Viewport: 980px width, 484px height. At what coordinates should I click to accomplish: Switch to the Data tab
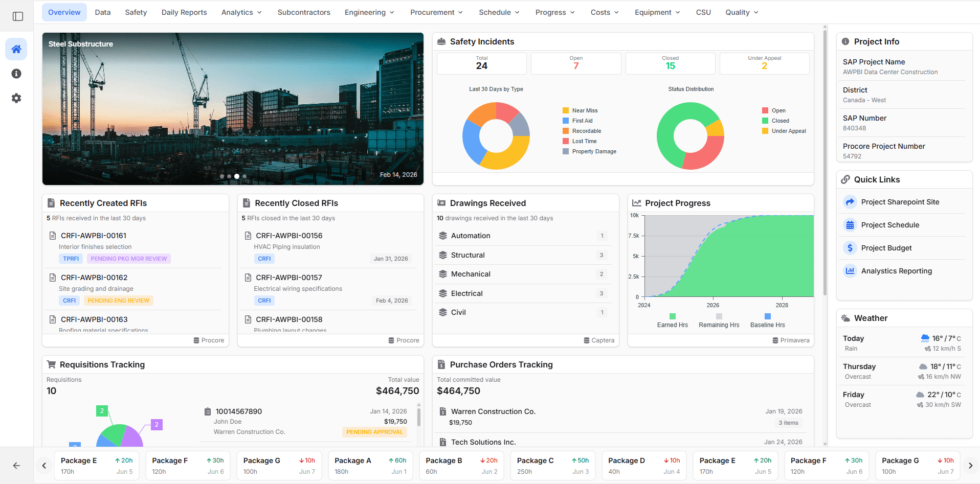click(x=103, y=12)
